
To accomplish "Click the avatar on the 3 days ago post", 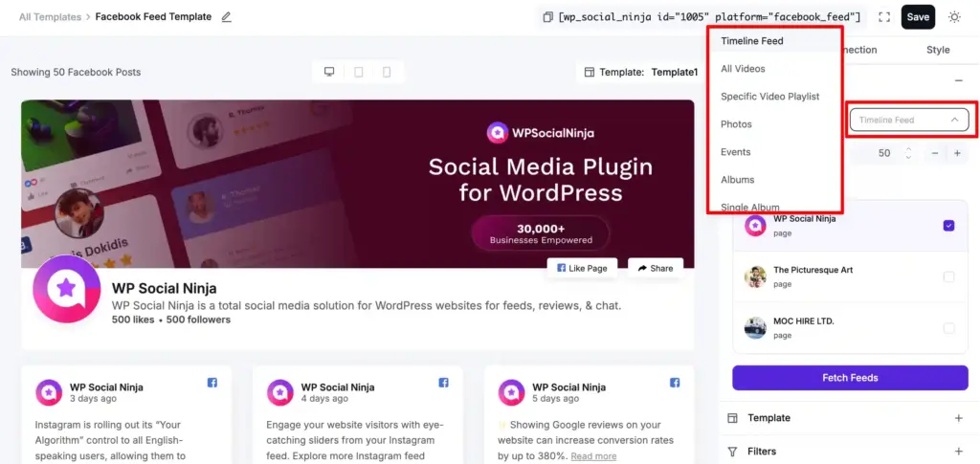I will tap(49, 393).
